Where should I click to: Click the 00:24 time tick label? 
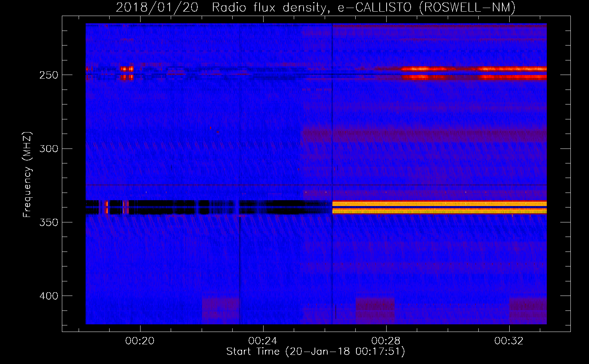(263, 341)
